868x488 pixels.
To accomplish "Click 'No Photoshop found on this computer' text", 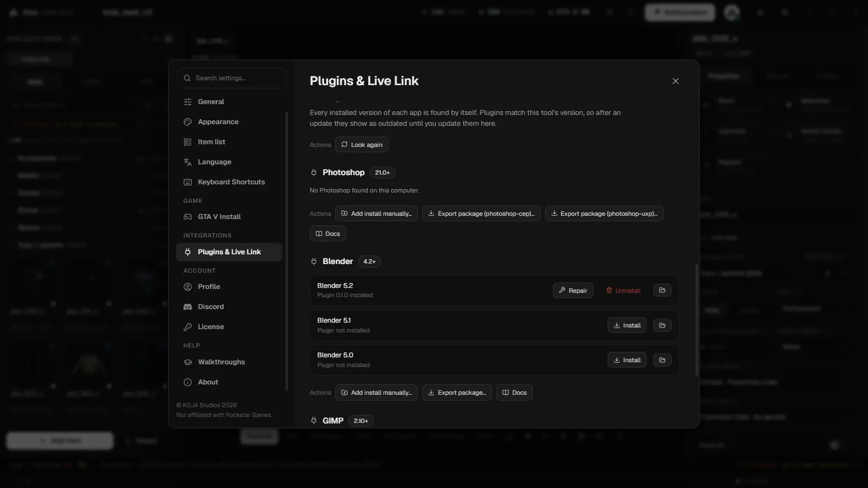I will click(x=364, y=190).
